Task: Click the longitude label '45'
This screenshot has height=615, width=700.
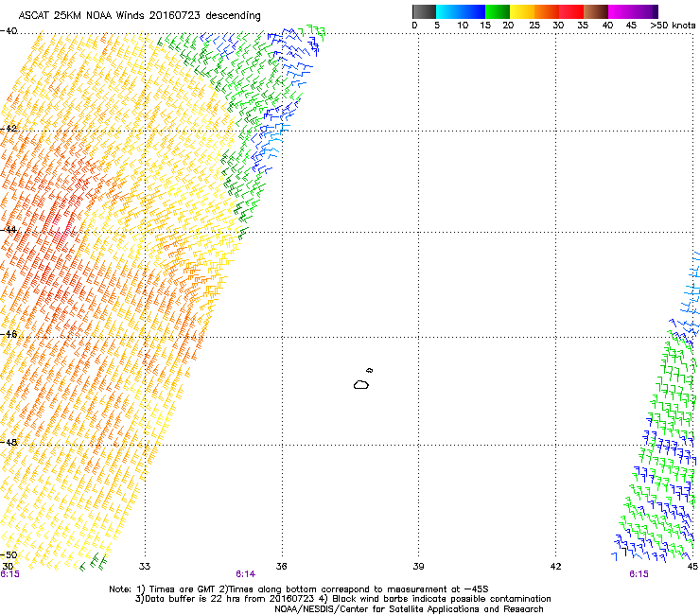Action: [692, 567]
